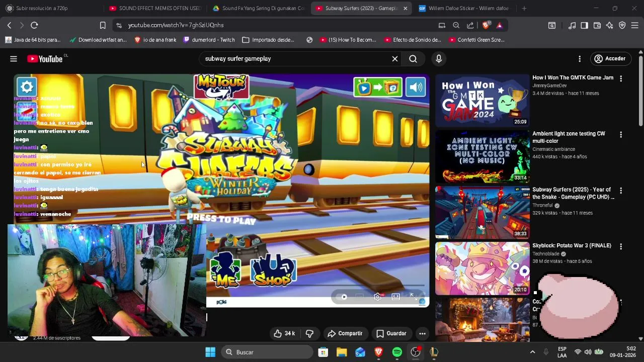Image resolution: width=644 pixels, height=362 pixels.
Task: Toggle autoplay switch in the player controls
Action: (342, 297)
